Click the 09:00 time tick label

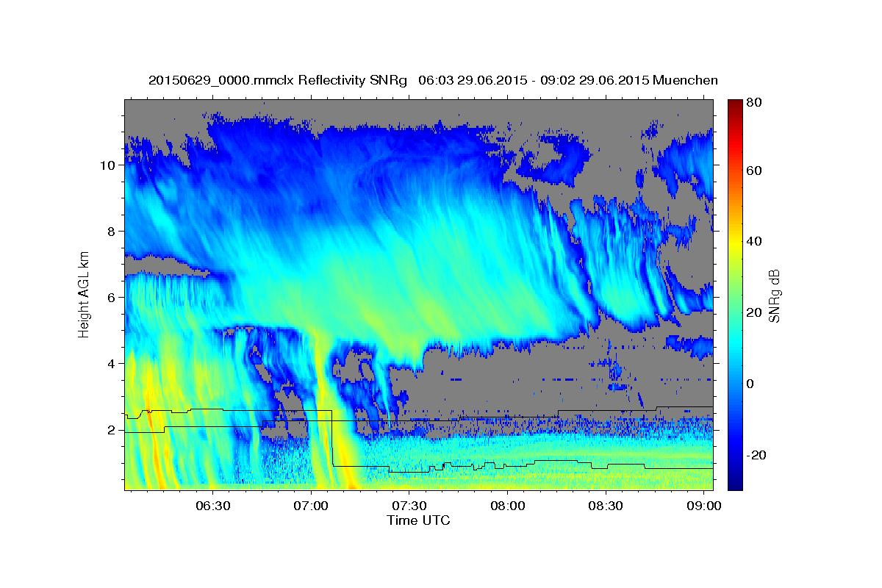[703, 506]
